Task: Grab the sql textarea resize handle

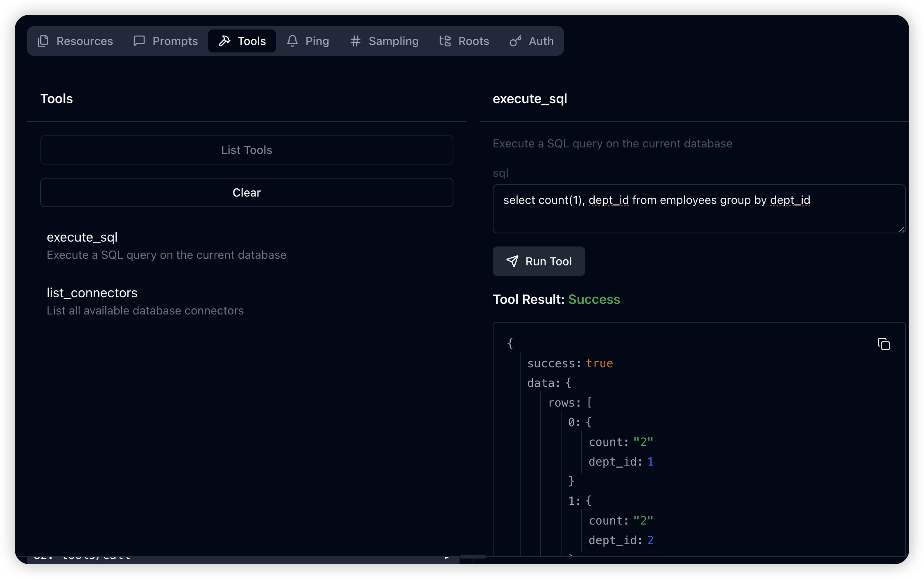Action: (901, 229)
